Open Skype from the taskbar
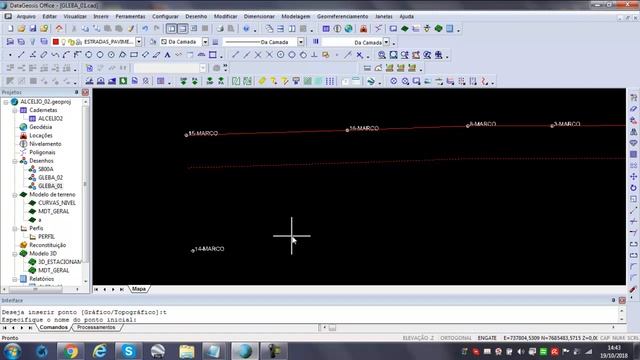 (x=128, y=351)
